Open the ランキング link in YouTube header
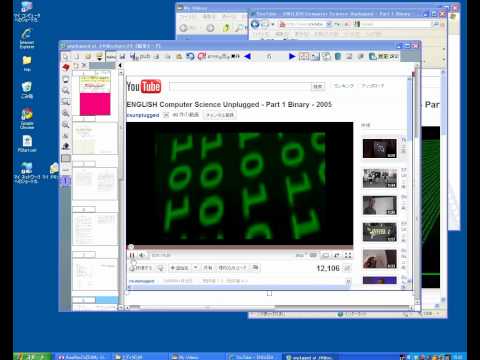The height and width of the screenshot is (360, 480). click(x=343, y=86)
